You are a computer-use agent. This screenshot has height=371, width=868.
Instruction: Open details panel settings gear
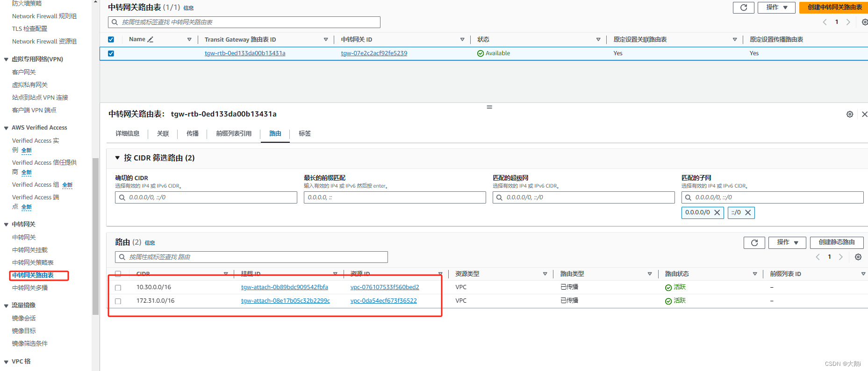tap(850, 114)
